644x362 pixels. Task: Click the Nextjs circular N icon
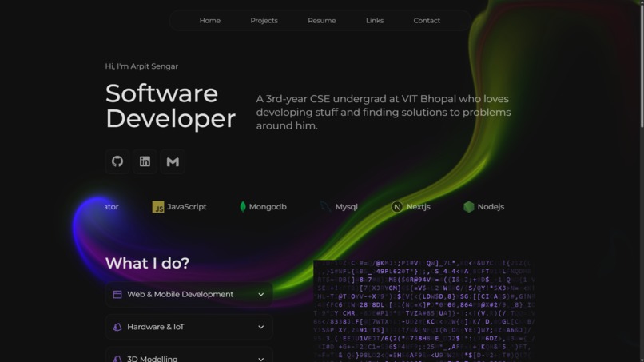(397, 207)
